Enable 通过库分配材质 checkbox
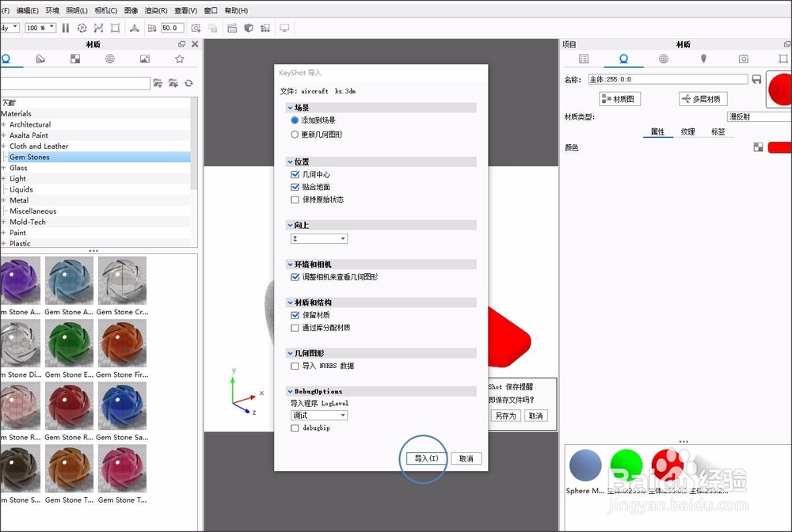The image size is (792, 532). point(295,328)
